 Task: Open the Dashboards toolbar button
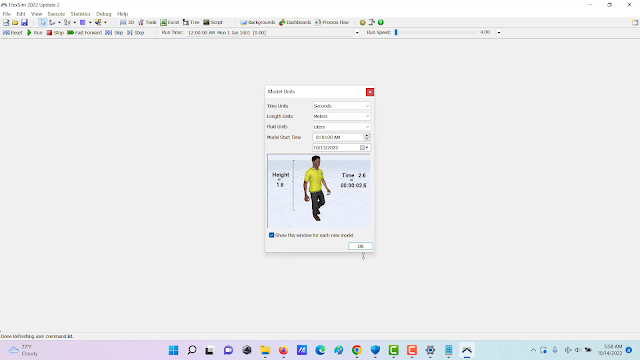point(295,22)
